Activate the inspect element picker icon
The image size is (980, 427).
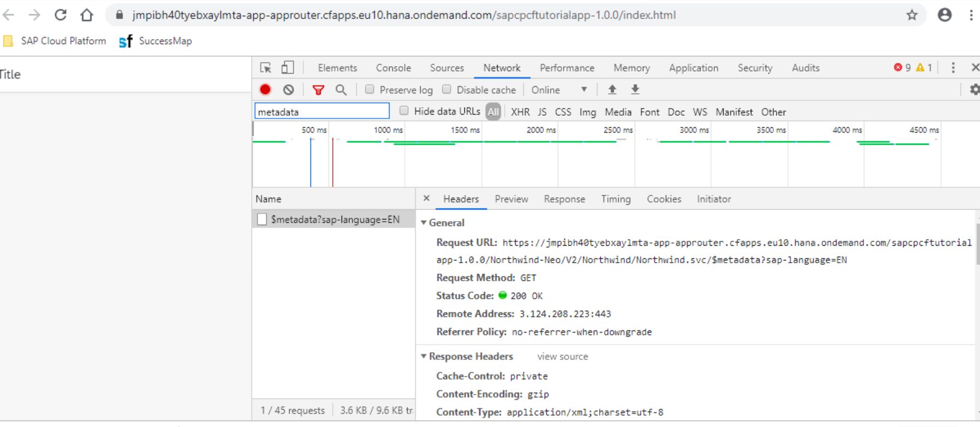click(266, 68)
